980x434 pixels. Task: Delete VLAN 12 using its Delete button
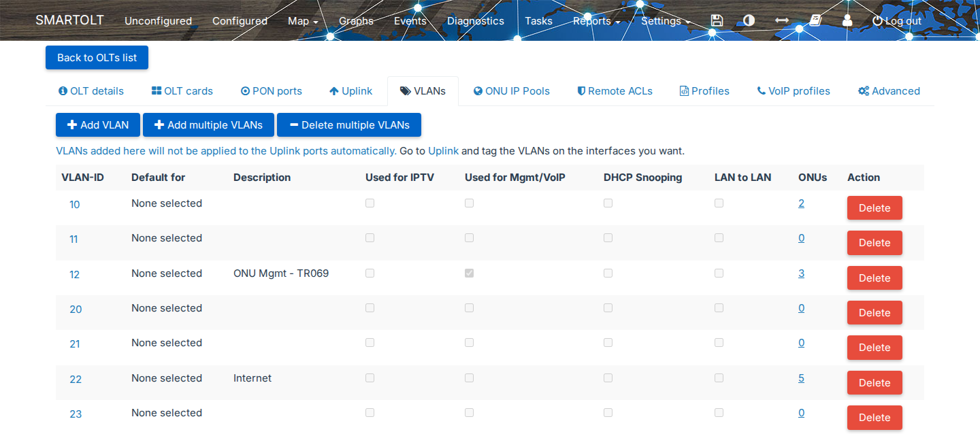(875, 278)
